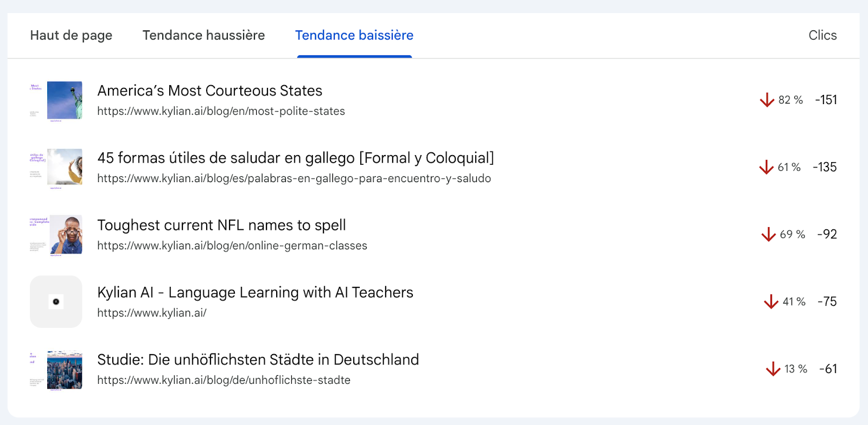This screenshot has width=868, height=425.
Task: Open the online-german-classes URL
Action: [232, 246]
